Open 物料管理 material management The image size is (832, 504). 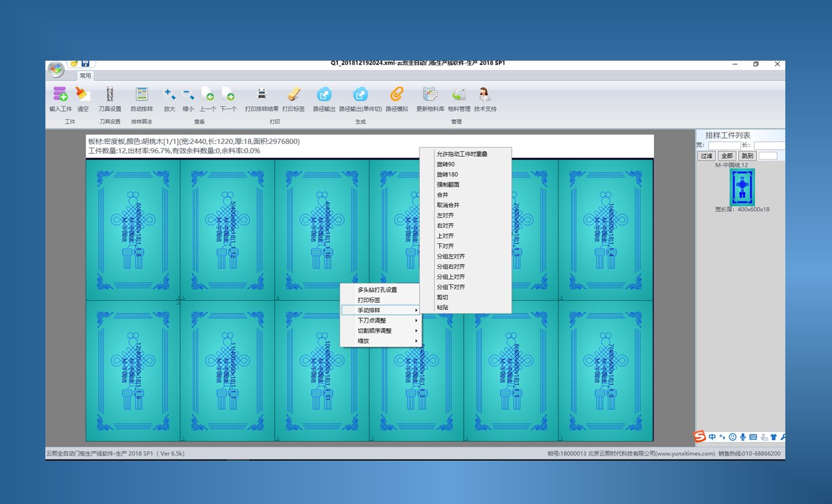click(459, 95)
